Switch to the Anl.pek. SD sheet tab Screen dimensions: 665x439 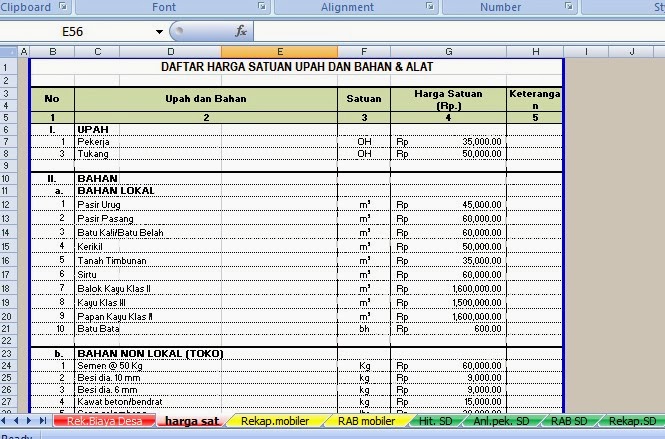(x=501, y=421)
